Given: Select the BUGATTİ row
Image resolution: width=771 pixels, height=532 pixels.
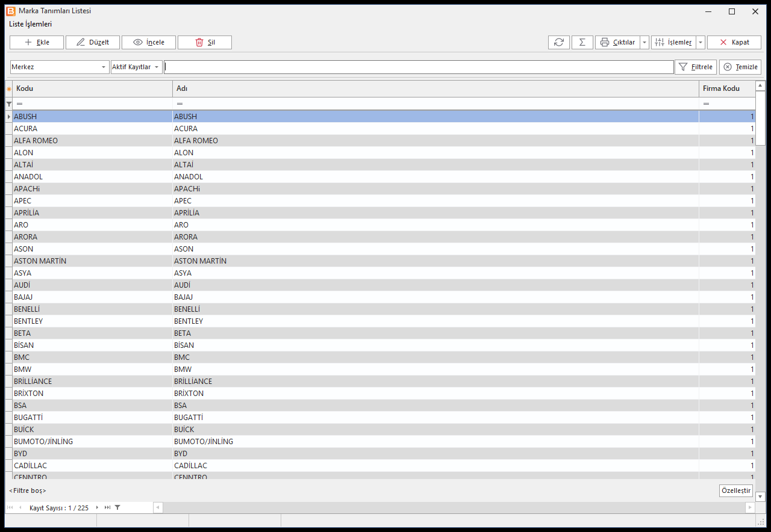Looking at the screenshot, I should click(x=384, y=418).
